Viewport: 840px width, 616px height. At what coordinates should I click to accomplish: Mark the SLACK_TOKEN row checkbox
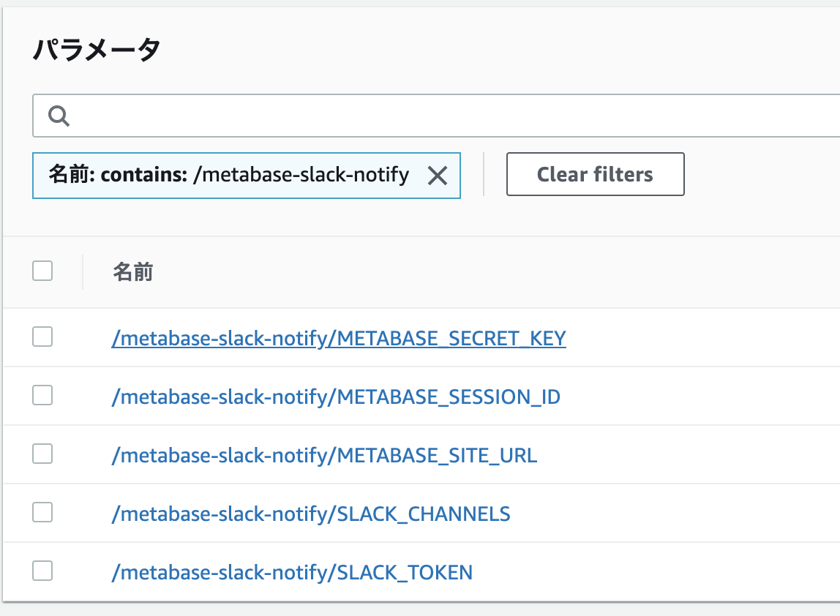[x=42, y=571]
